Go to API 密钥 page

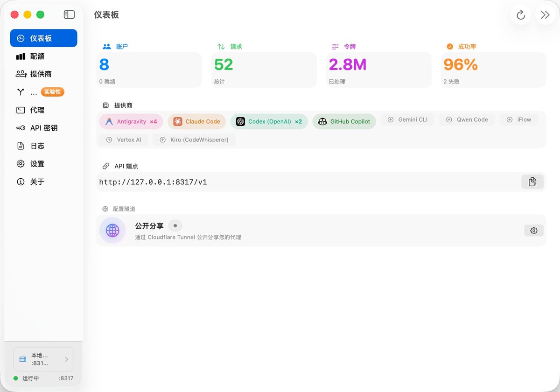(x=43, y=128)
